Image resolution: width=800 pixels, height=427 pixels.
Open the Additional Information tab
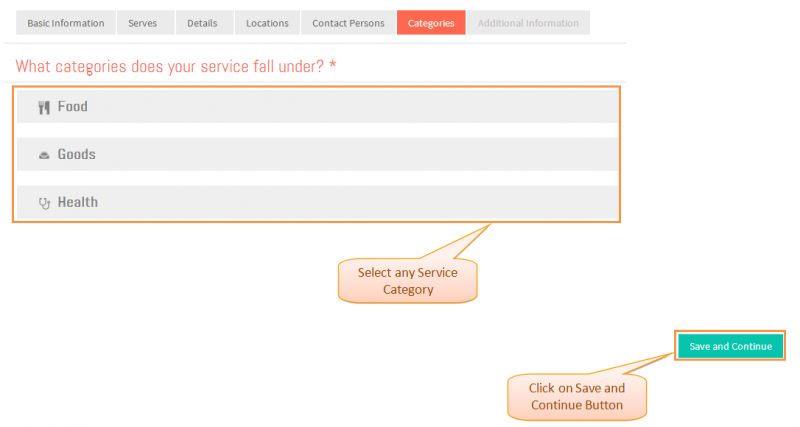click(x=528, y=23)
